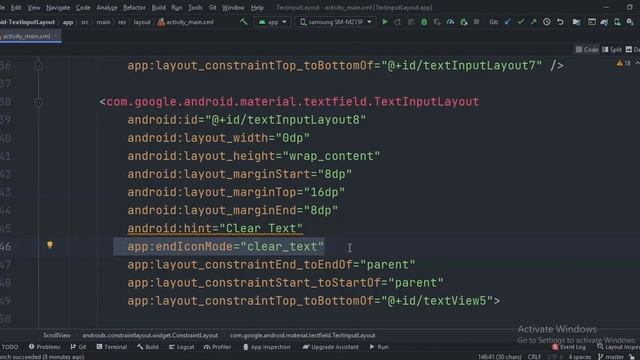Open the Run tool window button
This screenshot has height=360, width=640.
(379, 347)
